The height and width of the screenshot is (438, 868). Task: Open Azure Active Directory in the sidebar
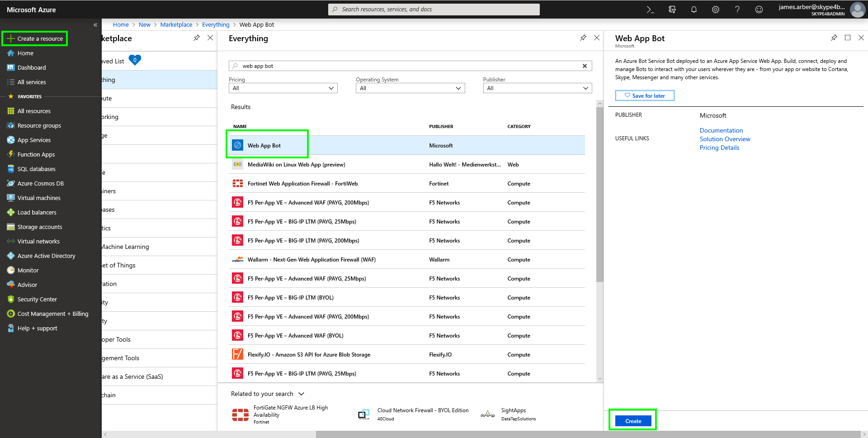pyautogui.click(x=46, y=256)
